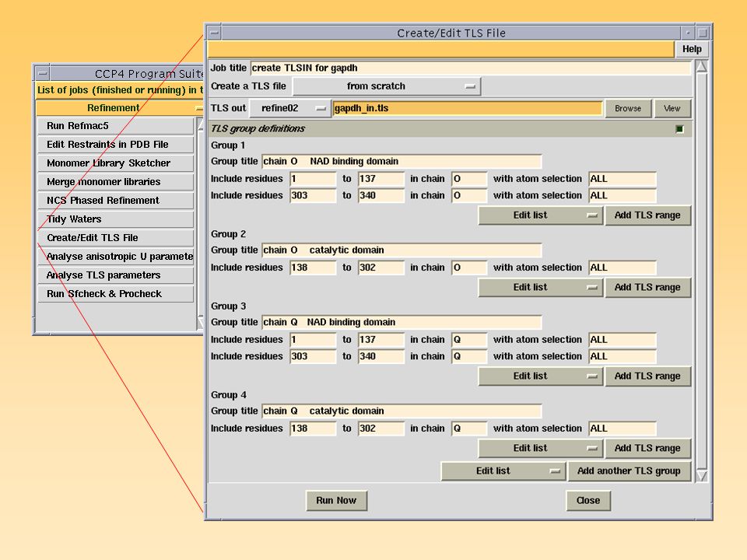Image resolution: width=747 pixels, height=560 pixels.
Task: Open Edit list menu for Group 2
Action: [541, 287]
